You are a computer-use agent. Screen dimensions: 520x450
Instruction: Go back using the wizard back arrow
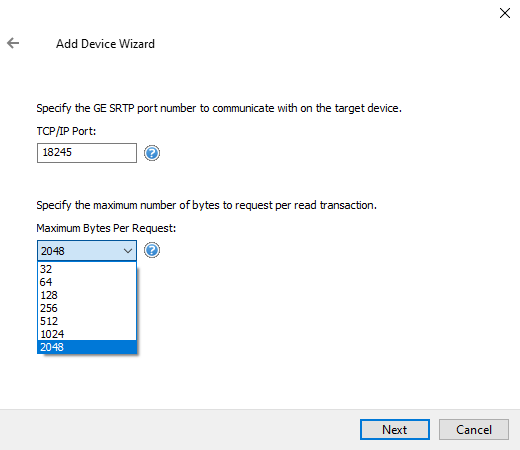coord(13,43)
